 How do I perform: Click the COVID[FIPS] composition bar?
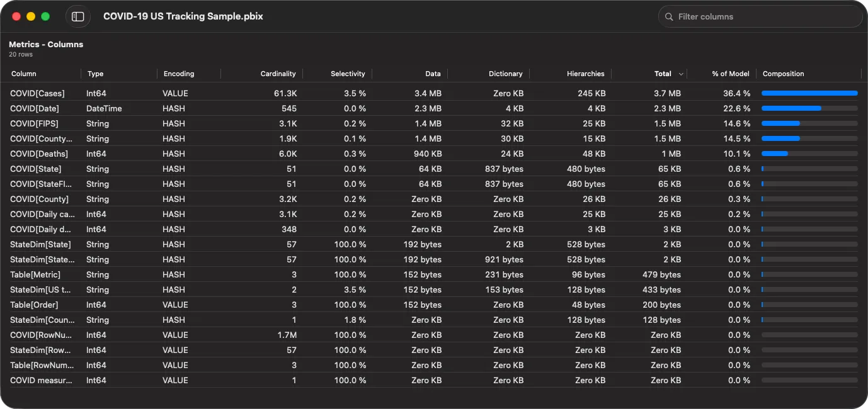tap(809, 123)
